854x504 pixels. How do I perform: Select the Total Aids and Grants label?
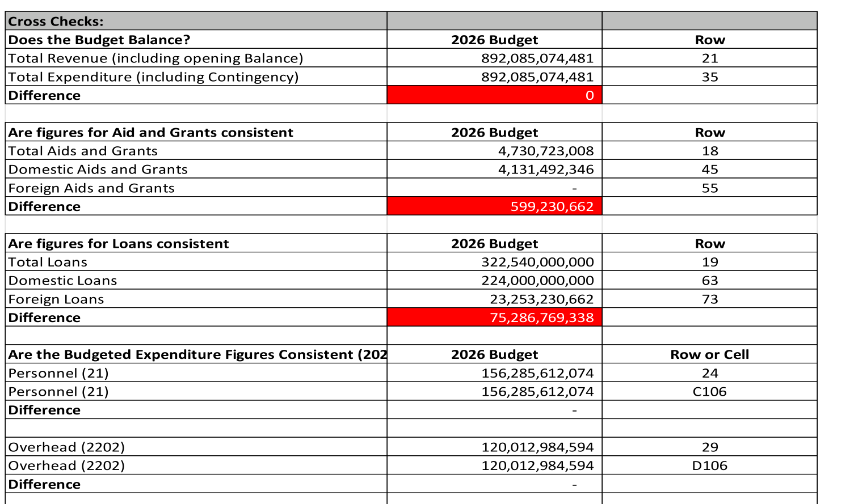pyautogui.click(x=196, y=151)
